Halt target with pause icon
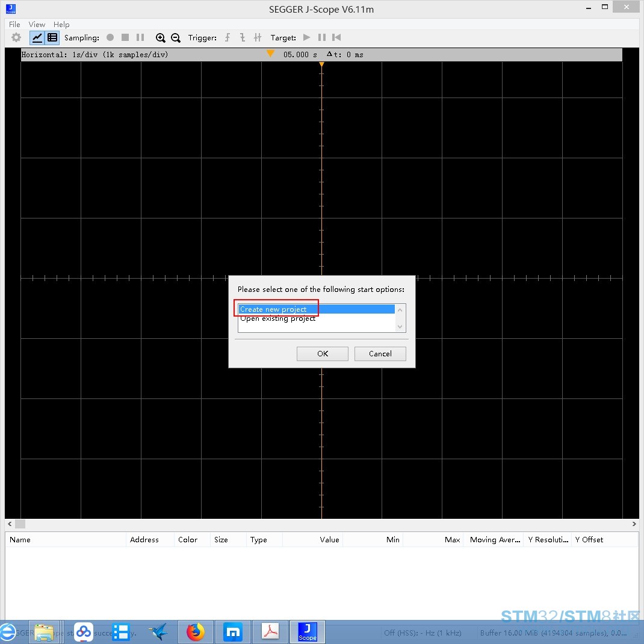This screenshot has width=644, height=644. [x=321, y=37]
